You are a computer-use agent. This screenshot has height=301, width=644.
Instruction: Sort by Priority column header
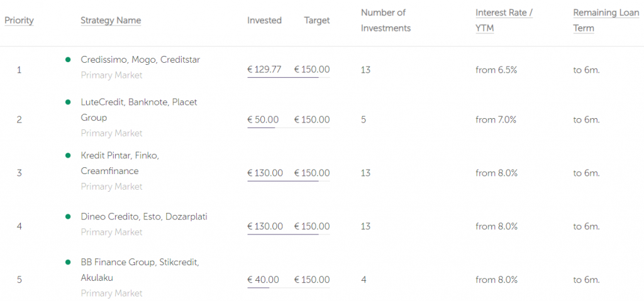pyautogui.click(x=19, y=21)
